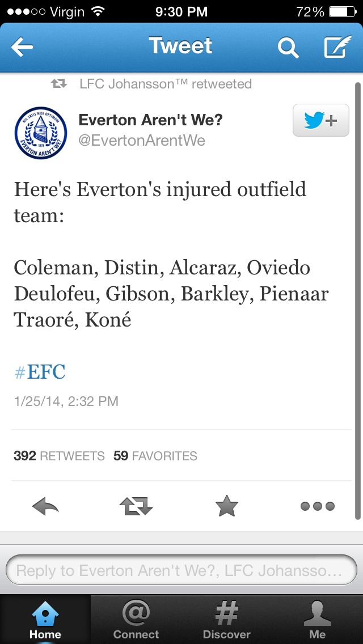363x644 pixels.
Task: Click the vertical scrollbar on right edge
Action: click(357, 300)
